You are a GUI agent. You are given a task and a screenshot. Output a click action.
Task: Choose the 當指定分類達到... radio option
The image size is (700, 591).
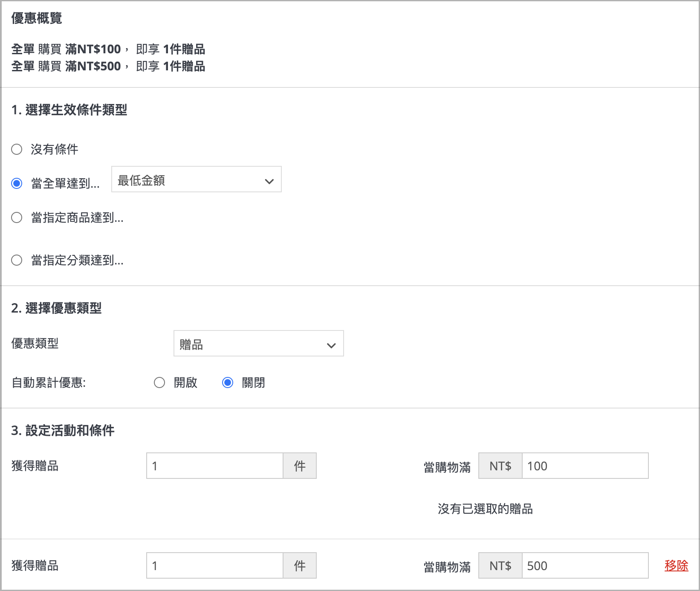[17, 260]
